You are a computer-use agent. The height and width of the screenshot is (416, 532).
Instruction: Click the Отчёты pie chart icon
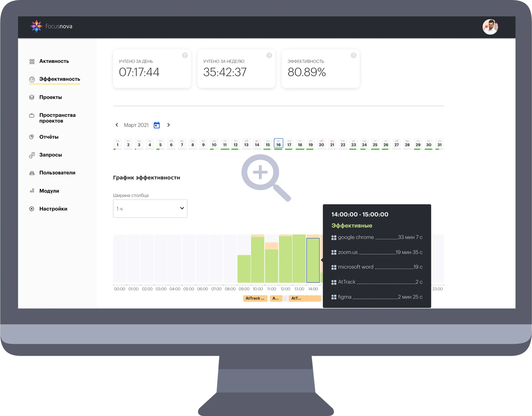point(32,137)
